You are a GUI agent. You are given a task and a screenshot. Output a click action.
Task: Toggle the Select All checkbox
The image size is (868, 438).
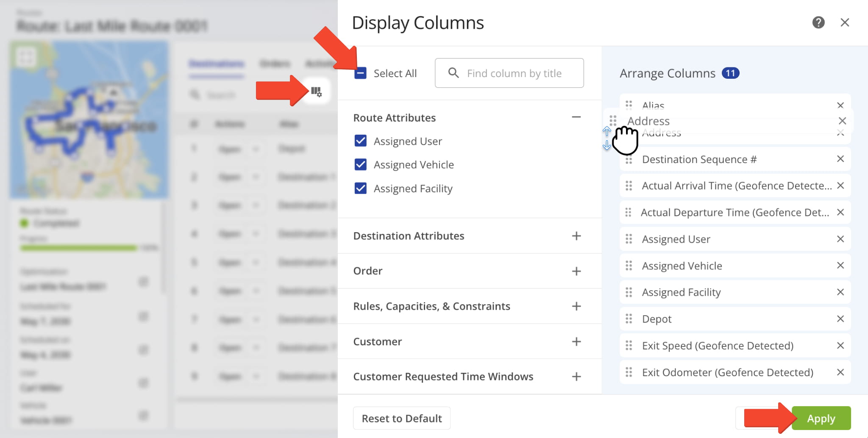(360, 73)
